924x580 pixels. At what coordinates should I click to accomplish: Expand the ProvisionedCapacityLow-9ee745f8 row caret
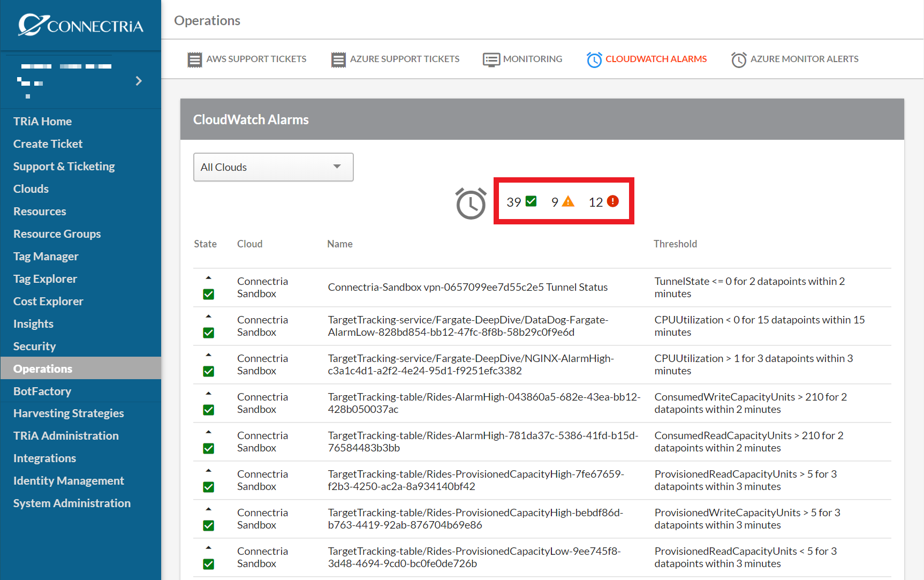(209, 548)
